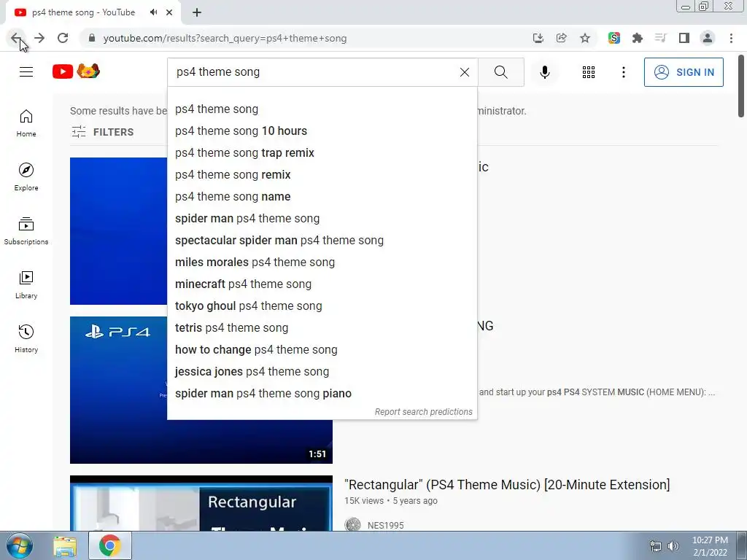The image size is (747, 560).
Task: Choose suggestion "ps4 theme song 10 hours"
Action: tap(322, 131)
